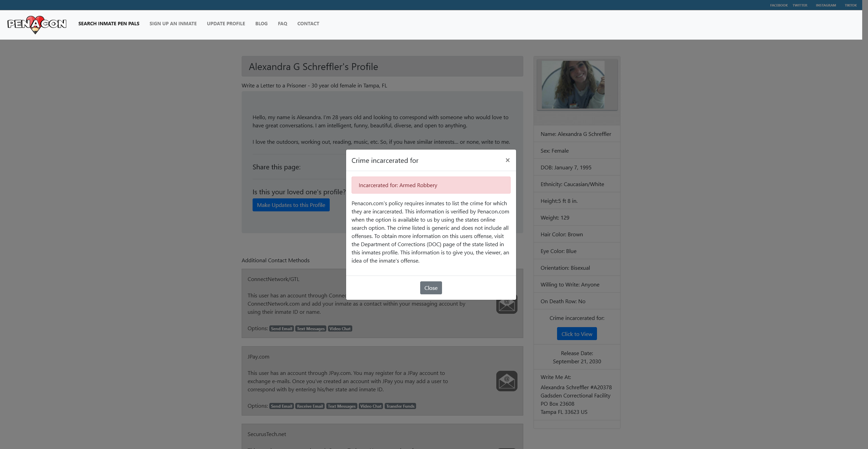
Task: Open Search Inmate Pen Pals menu
Action: click(109, 24)
